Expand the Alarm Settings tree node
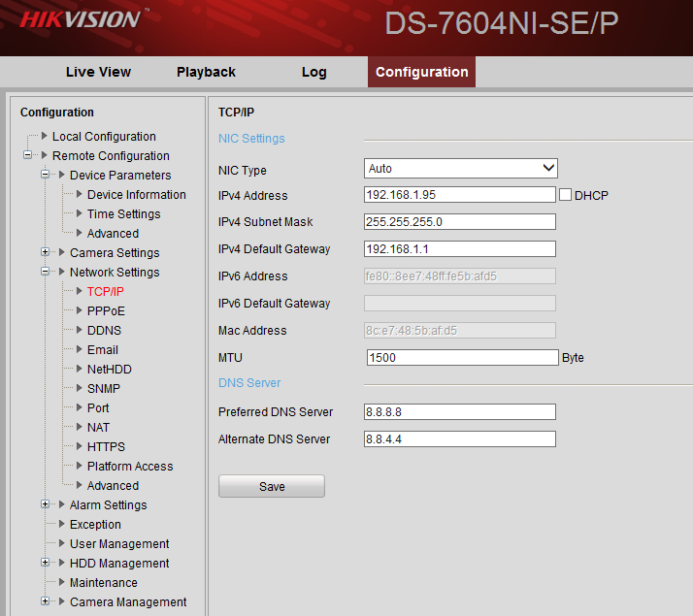 click(x=46, y=505)
